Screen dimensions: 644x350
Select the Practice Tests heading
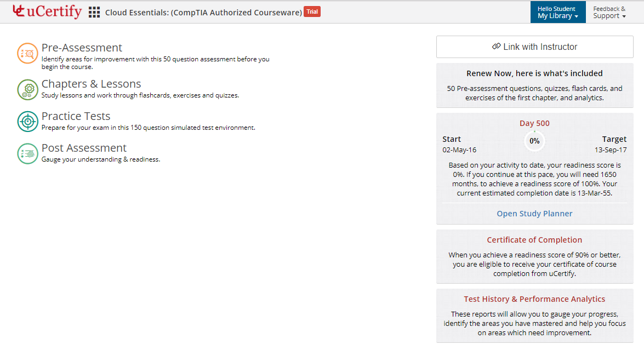click(76, 116)
